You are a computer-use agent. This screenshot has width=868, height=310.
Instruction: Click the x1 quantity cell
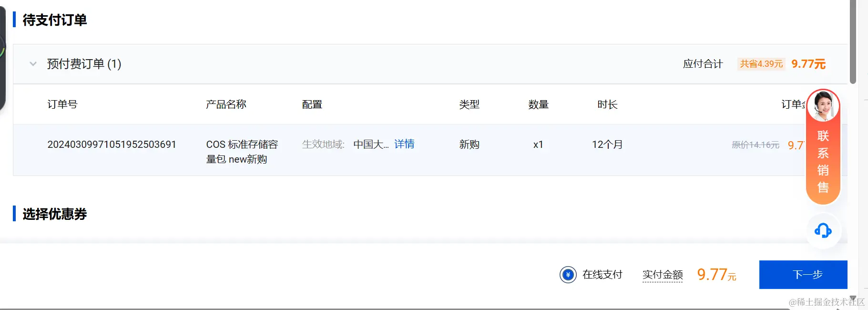point(538,145)
